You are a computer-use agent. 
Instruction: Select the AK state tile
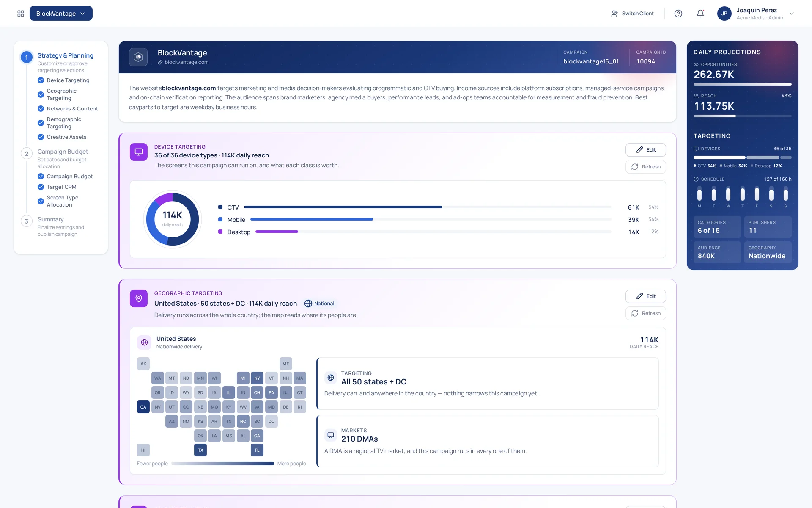coord(143,364)
